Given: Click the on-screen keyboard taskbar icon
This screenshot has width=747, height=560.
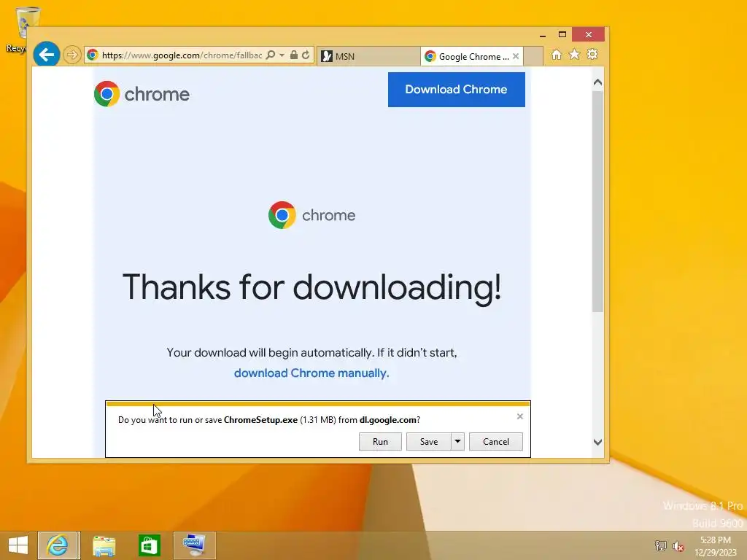Looking at the screenshot, I should tap(194, 545).
